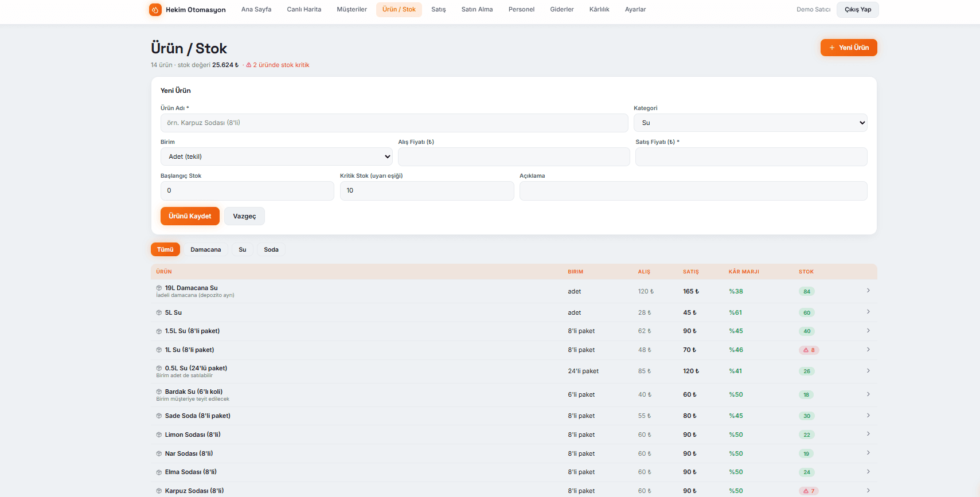Viewport: 980px width, 497px height.
Task: Click the %61 margin of 5L Su
Action: point(736,313)
